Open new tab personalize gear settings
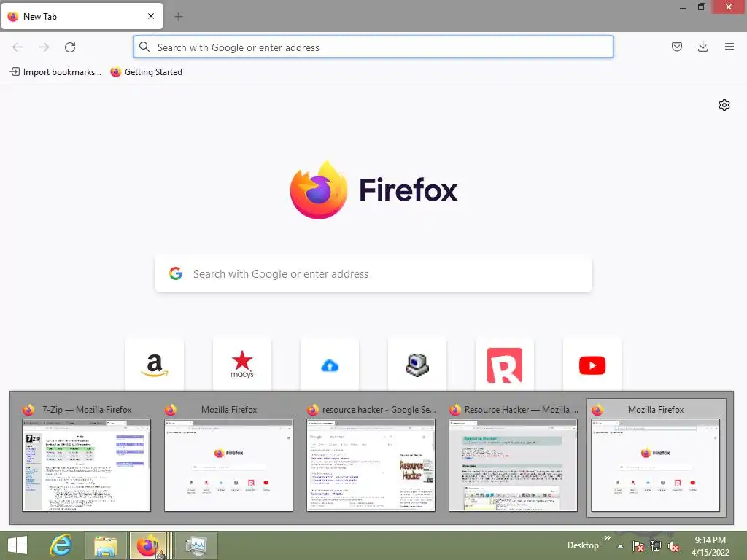 (724, 105)
